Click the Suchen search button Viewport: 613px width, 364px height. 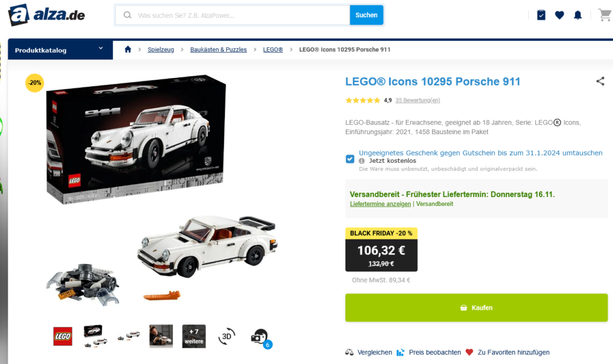coord(366,15)
